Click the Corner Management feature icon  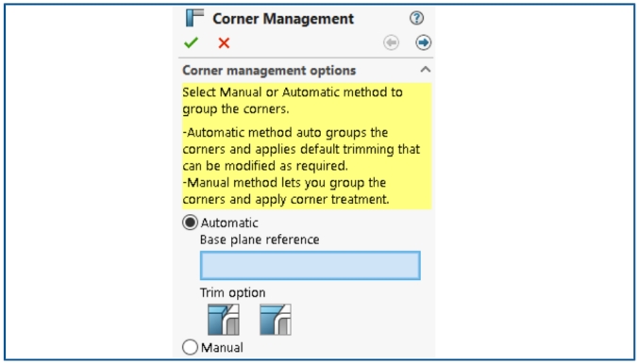coord(194,18)
